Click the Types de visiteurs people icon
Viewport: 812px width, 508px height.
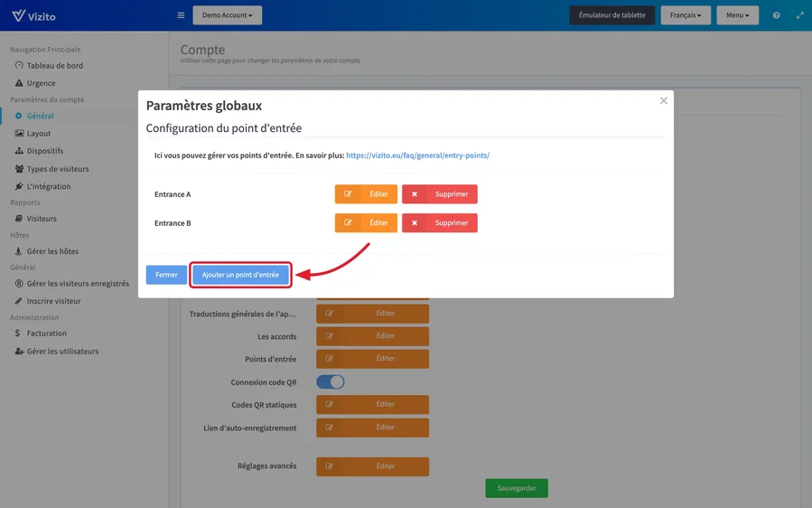[x=19, y=168]
